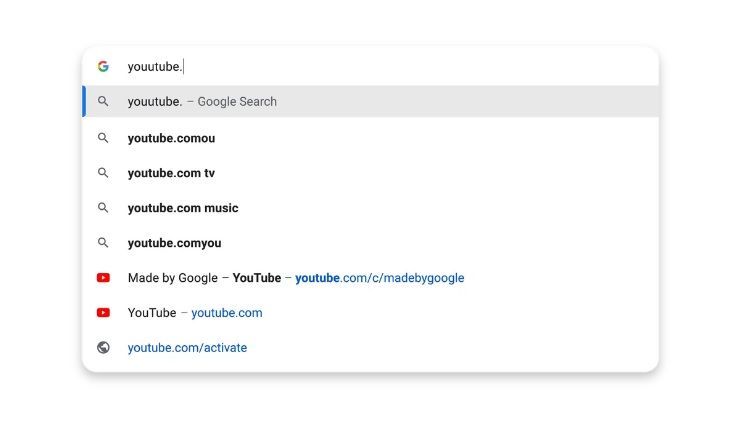Choose the 'youtube.comou' suggestion
Image resolution: width=741 pixels, height=438 pixels.
point(370,138)
